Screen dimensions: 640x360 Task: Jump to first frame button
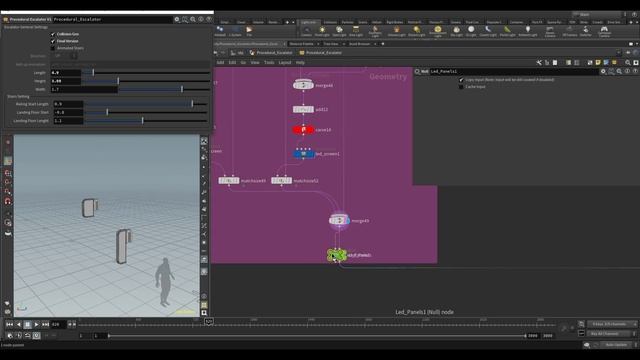tap(9, 324)
